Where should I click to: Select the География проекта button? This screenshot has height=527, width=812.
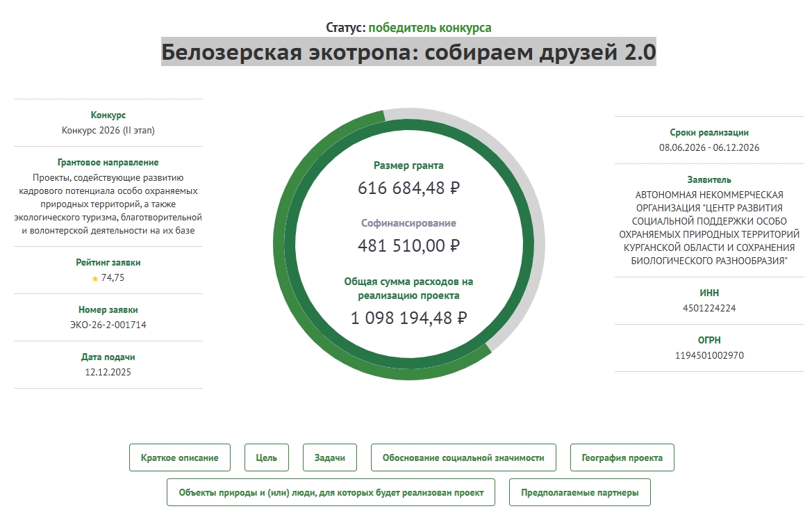pos(622,457)
